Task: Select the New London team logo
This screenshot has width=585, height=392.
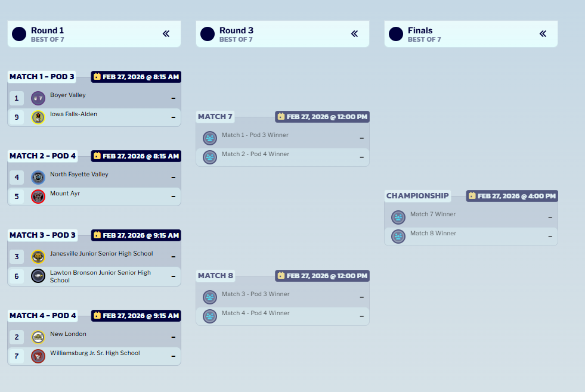Action: tap(38, 337)
